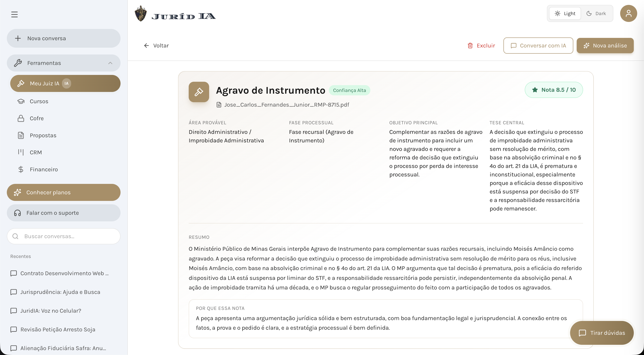Click the CRM kanban icon
644x355 pixels.
pos(21,152)
